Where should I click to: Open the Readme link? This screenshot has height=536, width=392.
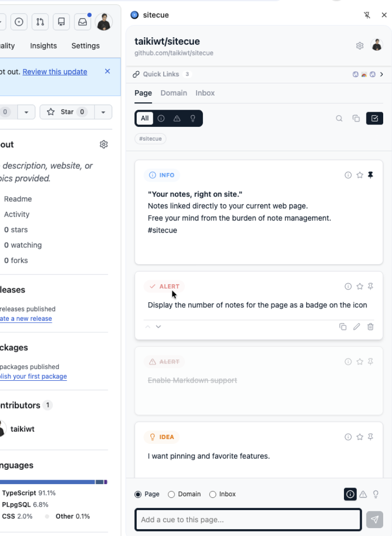18,199
